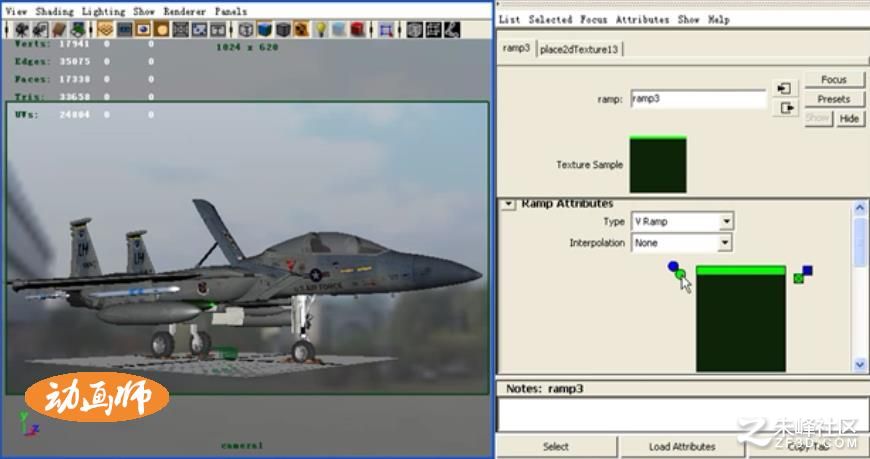Image resolution: width=870 pixels, height=459 pixels.
Task: Click the Texture Sample swatch
Action: [x=658, y=164]
